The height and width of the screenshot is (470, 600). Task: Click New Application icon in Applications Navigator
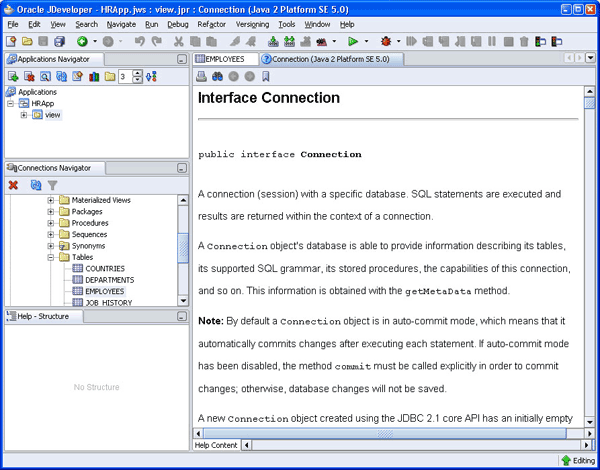point(13,77)
